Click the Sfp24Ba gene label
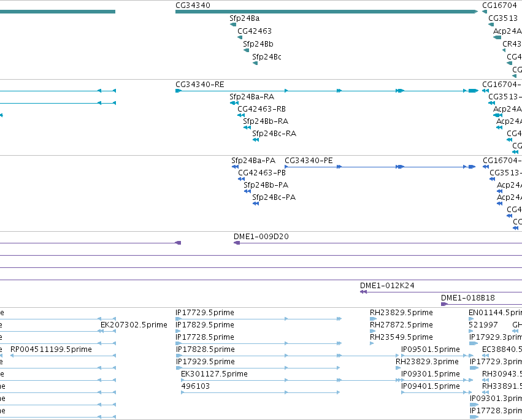Screen dimensions: 522x420 [x=244, y=18]
